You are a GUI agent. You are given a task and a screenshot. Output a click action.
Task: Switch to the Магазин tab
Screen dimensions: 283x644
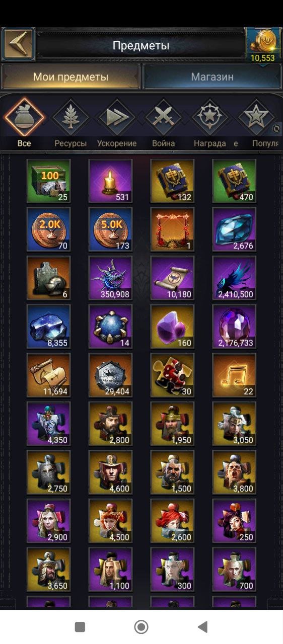(x=212, y=77)
